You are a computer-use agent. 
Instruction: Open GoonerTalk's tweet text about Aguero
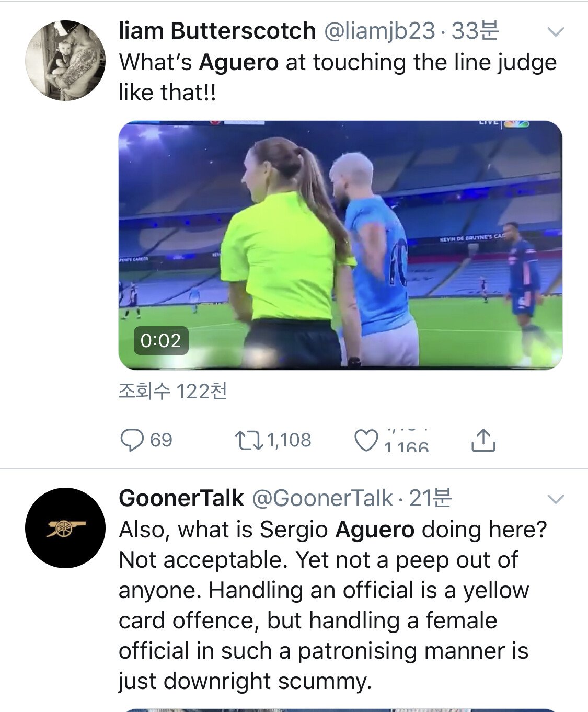pos(324,605)
